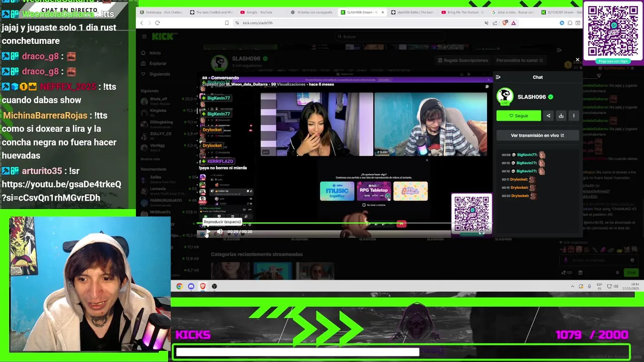Click the red hang-up button in clip

401,224
